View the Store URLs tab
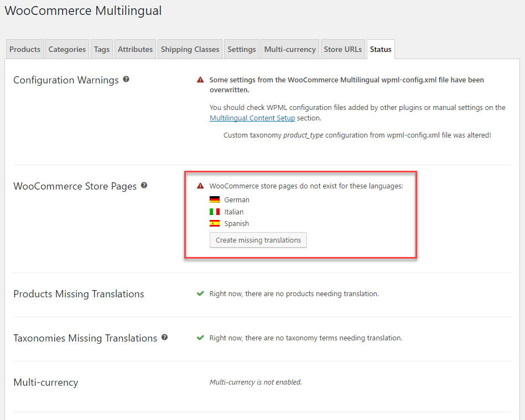The width and height of the screenshot is (525, 420). (x=343, y=49)
